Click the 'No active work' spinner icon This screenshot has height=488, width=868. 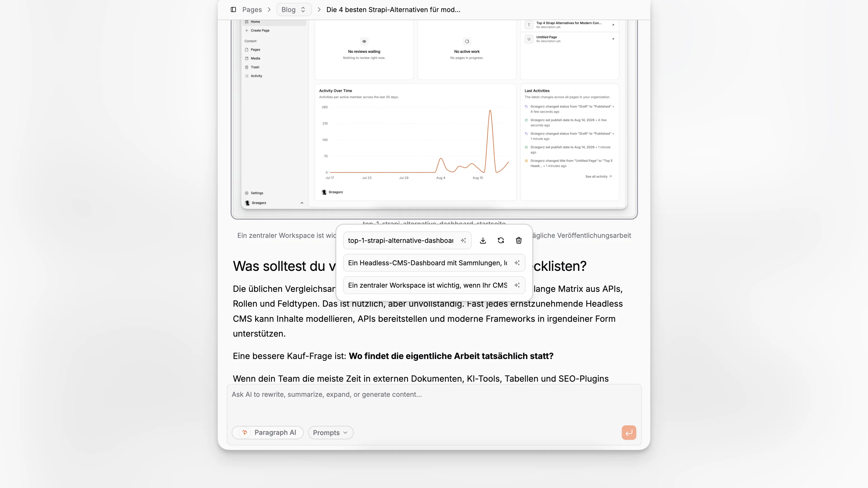point(467,41)
